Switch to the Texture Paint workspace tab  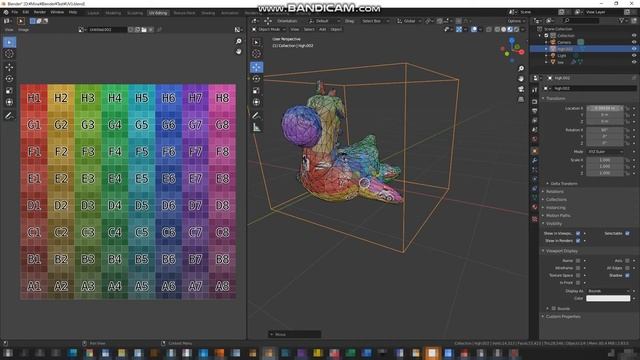(184, 13)
